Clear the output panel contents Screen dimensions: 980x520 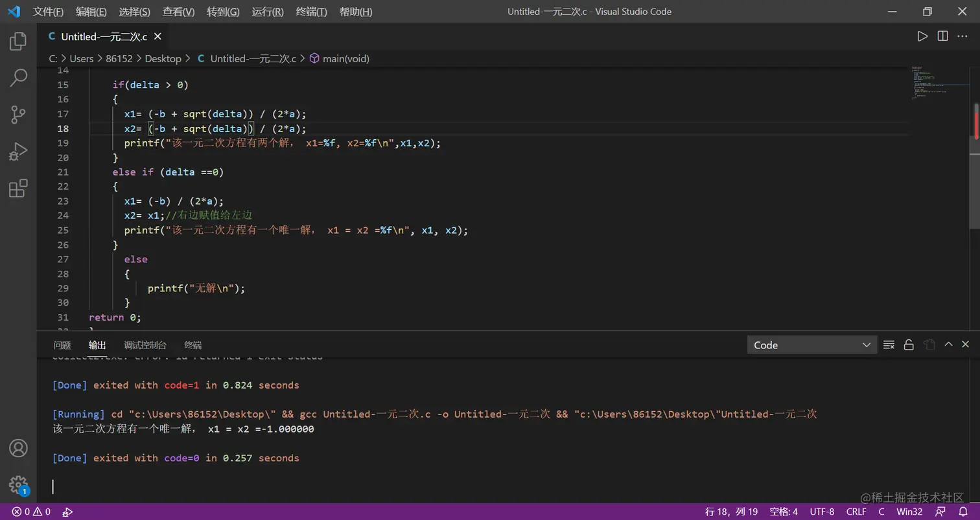(x=889, y=345)
